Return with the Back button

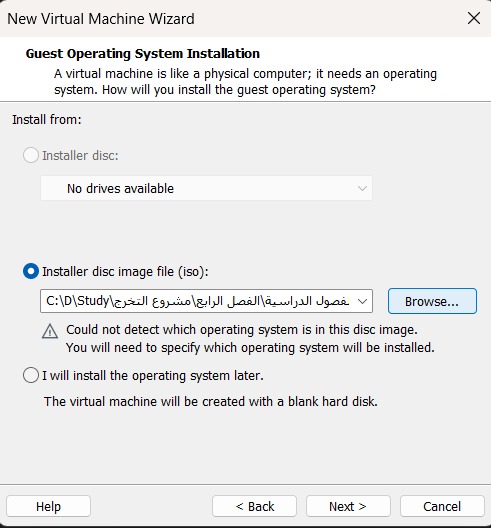pos(254,506)
